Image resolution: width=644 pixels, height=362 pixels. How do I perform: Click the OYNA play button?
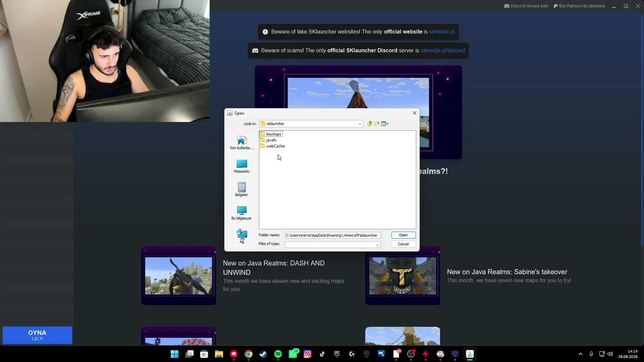(37, 335)
